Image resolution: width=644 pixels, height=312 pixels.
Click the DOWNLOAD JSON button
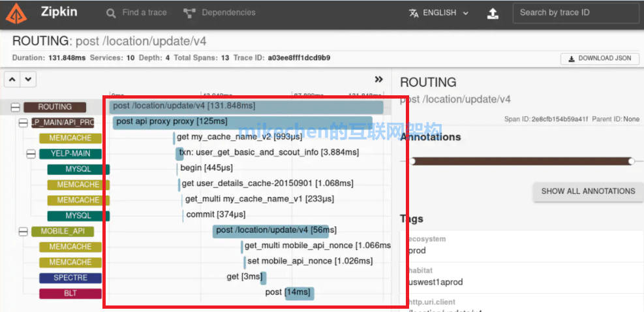click(x=600, y=58)
